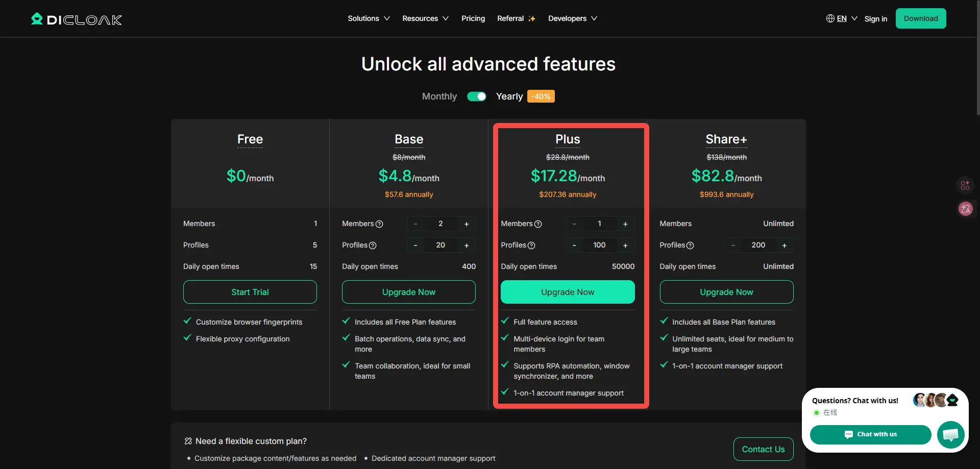This screenshot has height=469, width=980.
Task: Decrease Plus plan Profiles count
Action: (x=574, y=245)
